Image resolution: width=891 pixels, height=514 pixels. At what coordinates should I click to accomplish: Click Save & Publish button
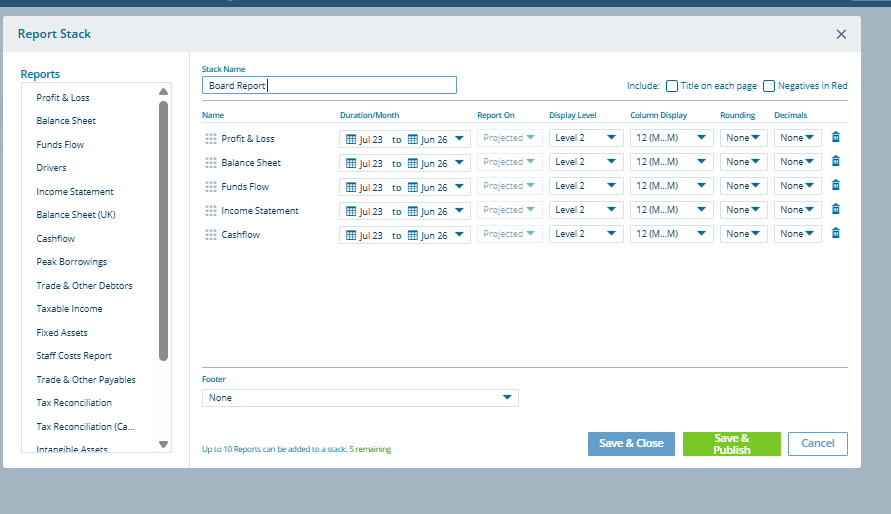click(x=731, y=444)
